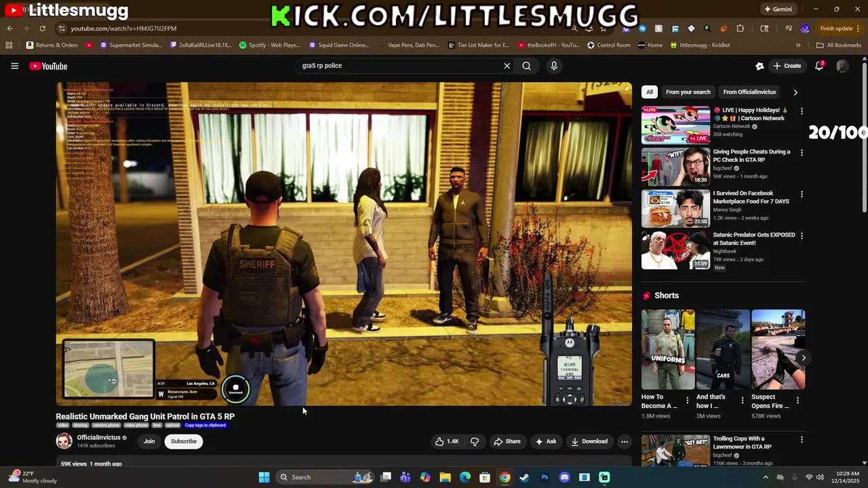This screenshot has width=868, height=488.
Task: Open options for Suspect Opens Fire short
Action: (797, 401)
